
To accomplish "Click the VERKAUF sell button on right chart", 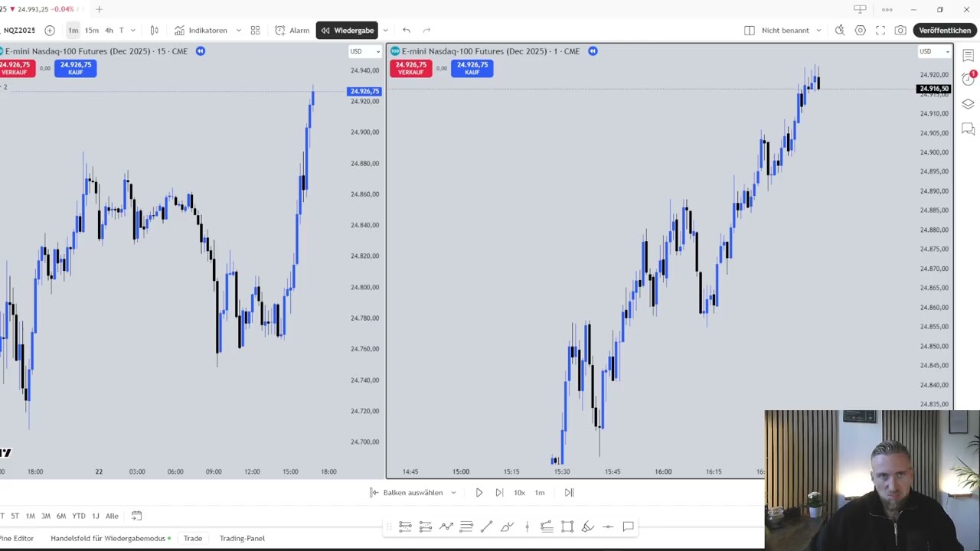I will (x=410, y=68).
